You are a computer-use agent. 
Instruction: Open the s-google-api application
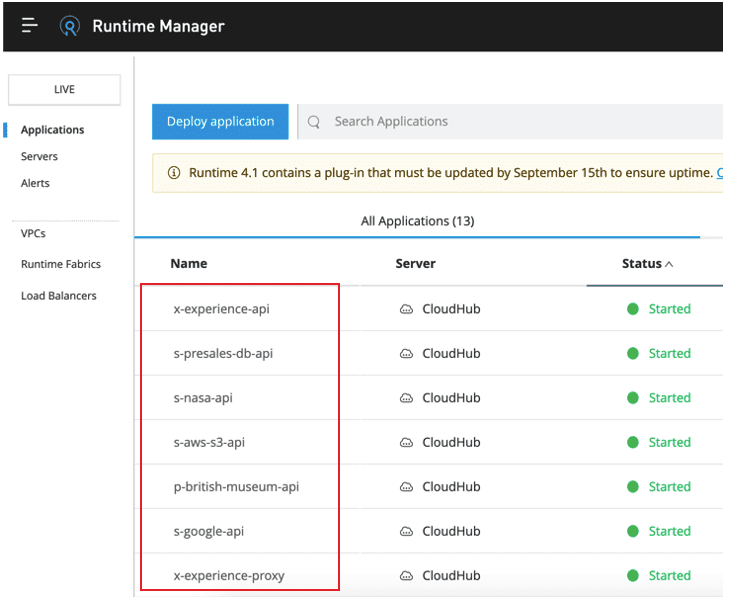pyautogui.click(x=209, y=532)
